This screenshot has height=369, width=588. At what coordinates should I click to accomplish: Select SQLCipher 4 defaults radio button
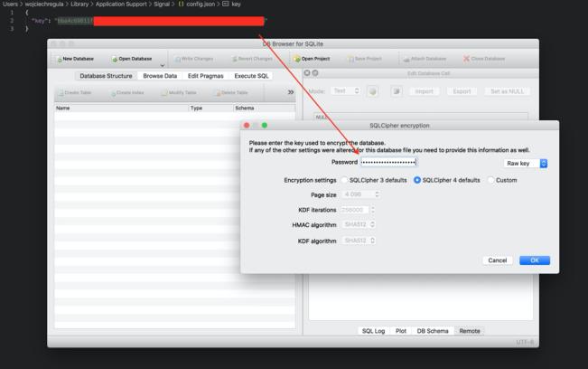coord(417,180)
